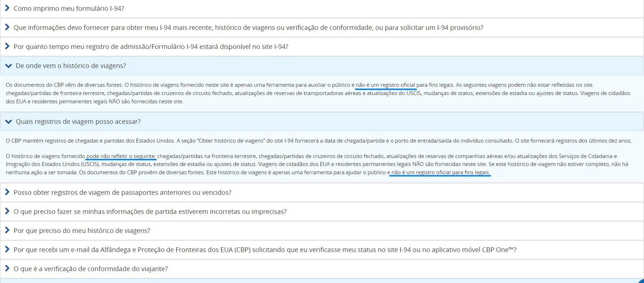
Task: Click the paragraph starting 'O CBP mantém registros'
Action: coord(318,141)
